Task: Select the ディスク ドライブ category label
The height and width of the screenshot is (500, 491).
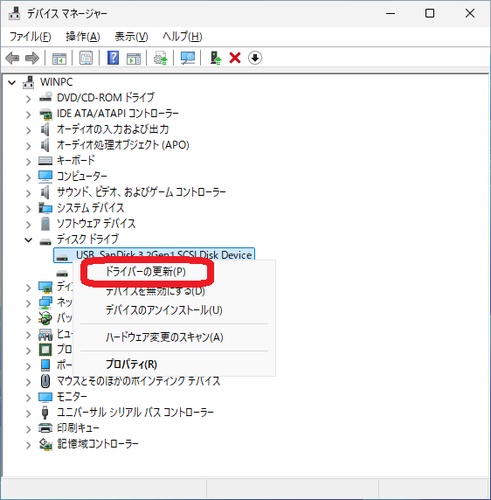Action: point(88,239)
